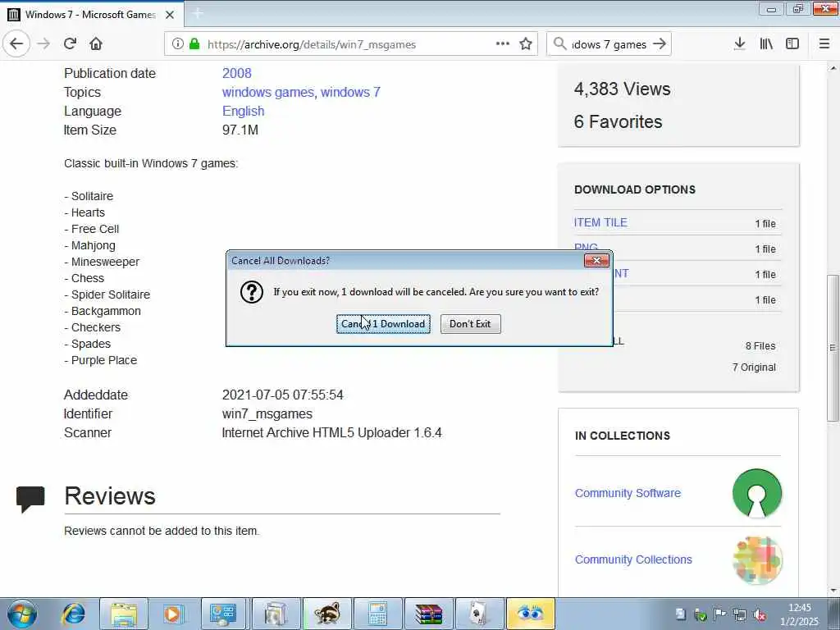Click the Community Software keyhole thumbnail

coord(757,493)
